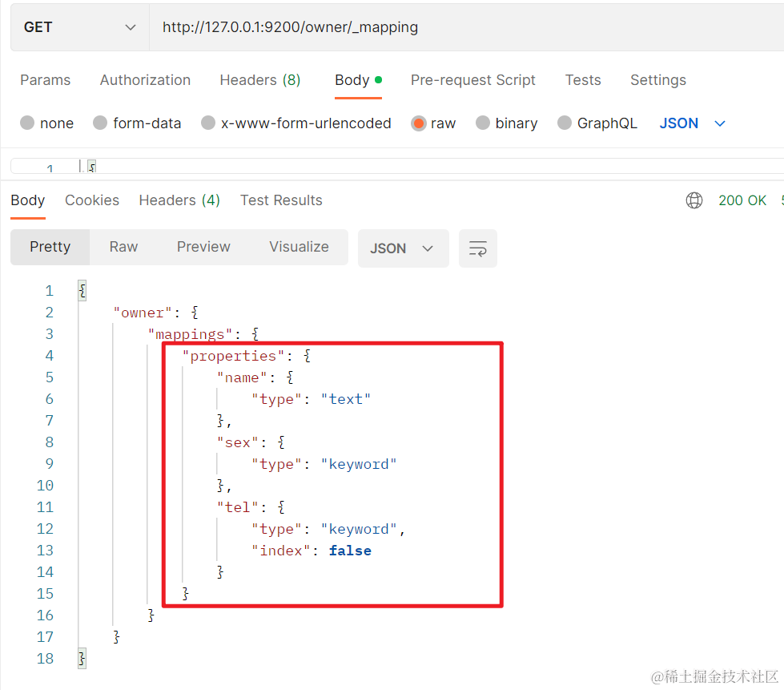Viewport: 784px width, 690px height.
Task: Click the "tel" key text
Action: [x=238, y=507]
